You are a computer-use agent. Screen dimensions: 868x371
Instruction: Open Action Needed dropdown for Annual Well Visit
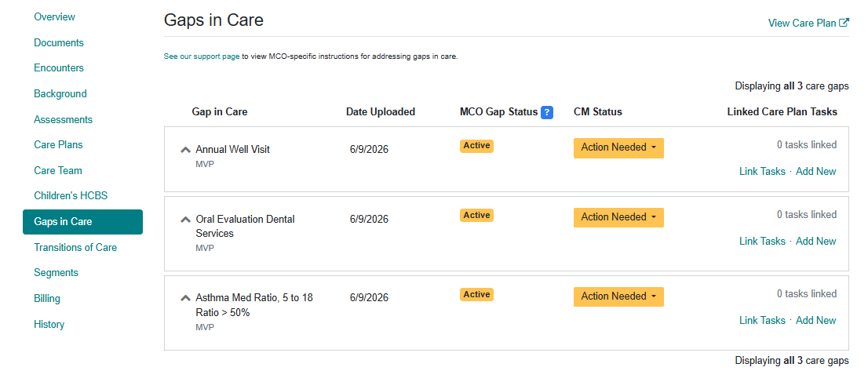[618, 147]
